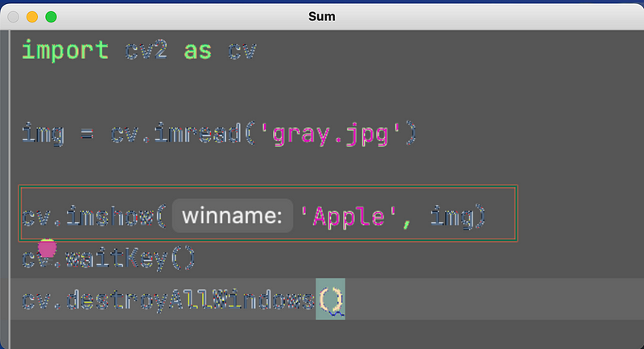The height and width of the screenshot is (349, 644).
Task: Maximize the window using green button
Action: pyautogui.click(x=51, y=16)
